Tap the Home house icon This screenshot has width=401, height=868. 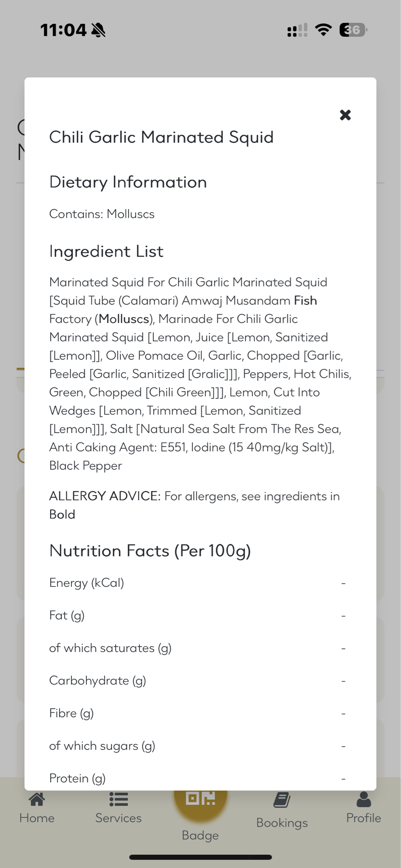click(x=37, y=800)
